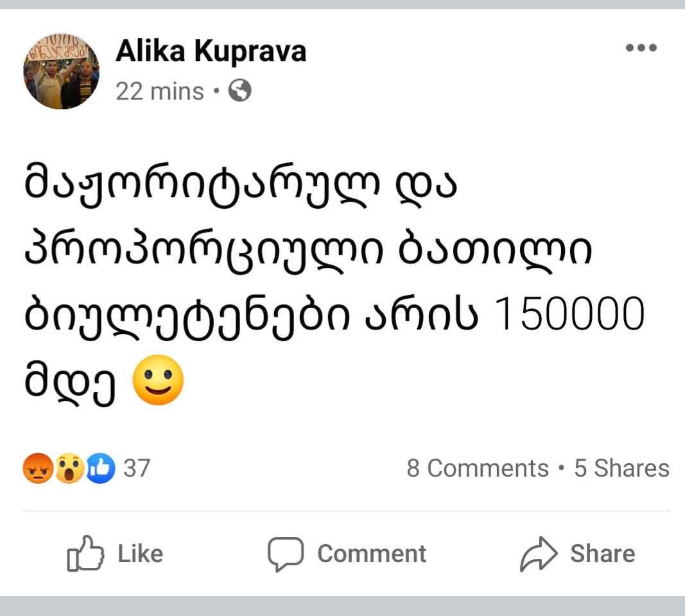The image size is (685, 616).
Task: Click the Alika Kuprava name link
Action: click(211, 51)
